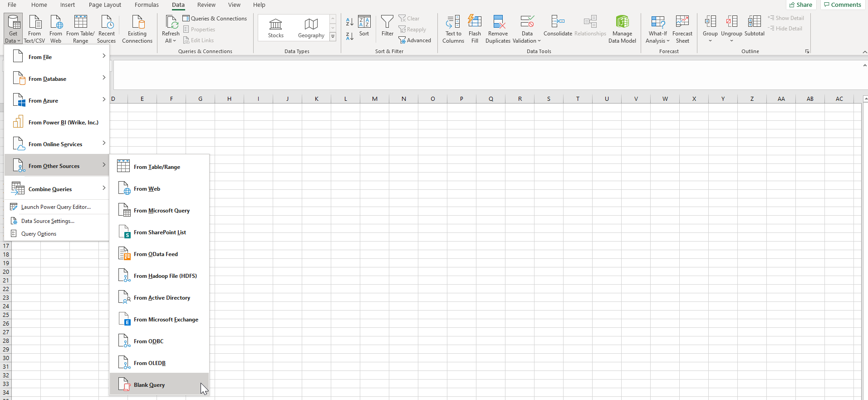Switch to the Formulas tab
This screenshot has height=400, width=868.
[x=147, y=5]
